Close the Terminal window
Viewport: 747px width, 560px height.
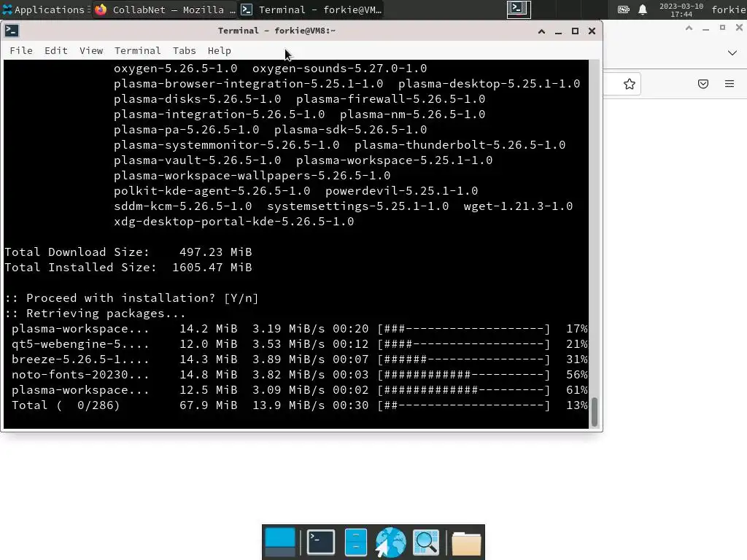(592, 31)
